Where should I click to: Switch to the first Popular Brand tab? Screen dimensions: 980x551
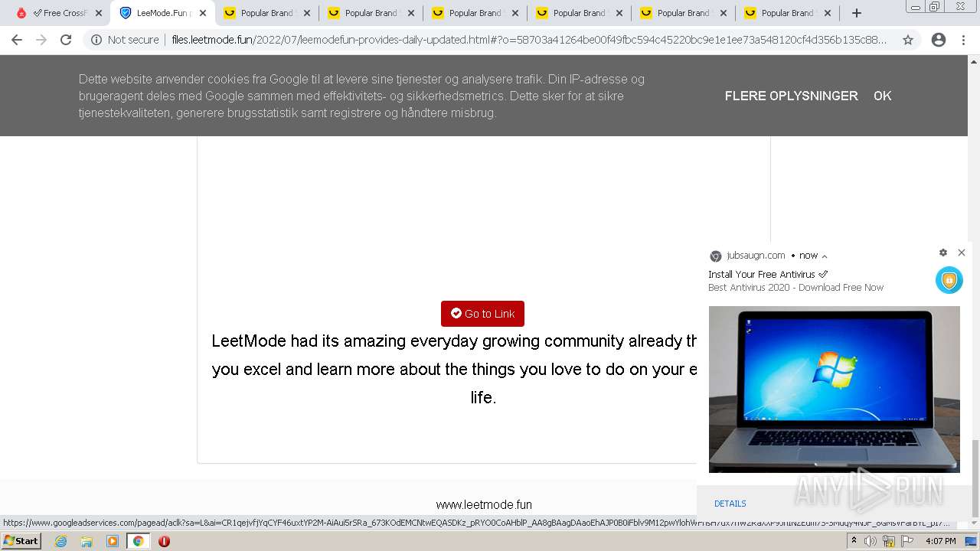[x=267, y=13]
